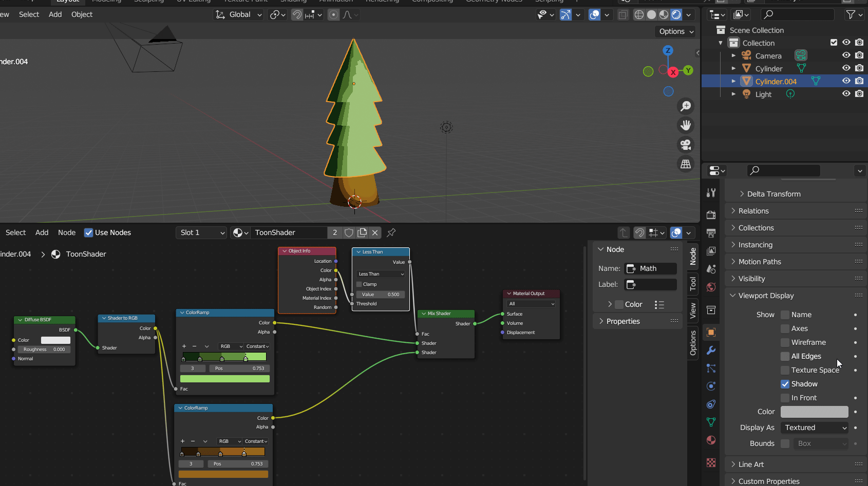The width and height of the screenshot is (868, 486).
Task: Open the Particles properties tab
Action: (x=711, y=368)
